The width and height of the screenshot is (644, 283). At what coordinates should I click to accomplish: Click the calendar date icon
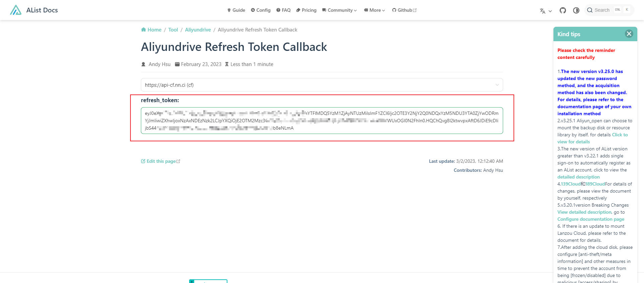(177, 64)
